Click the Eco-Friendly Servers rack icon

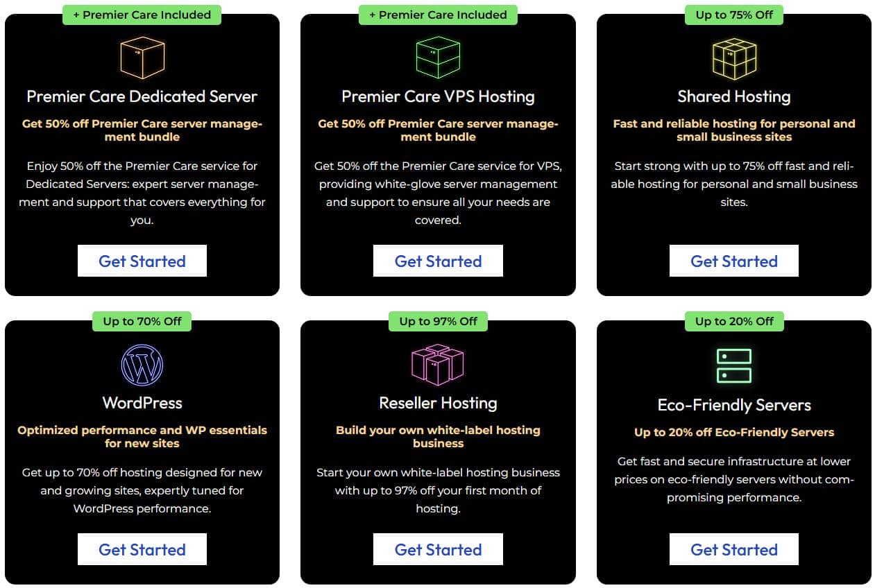point(734,366)
